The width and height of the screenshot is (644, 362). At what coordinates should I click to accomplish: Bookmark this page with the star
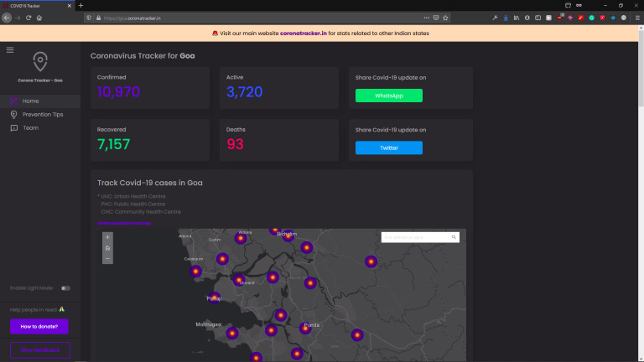pos(445,18)
